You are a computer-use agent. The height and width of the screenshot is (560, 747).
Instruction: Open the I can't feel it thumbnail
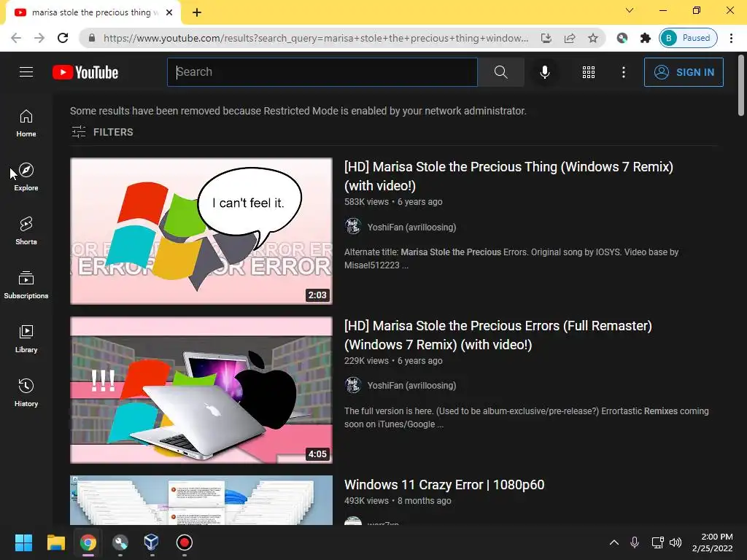tap(201, 231)
